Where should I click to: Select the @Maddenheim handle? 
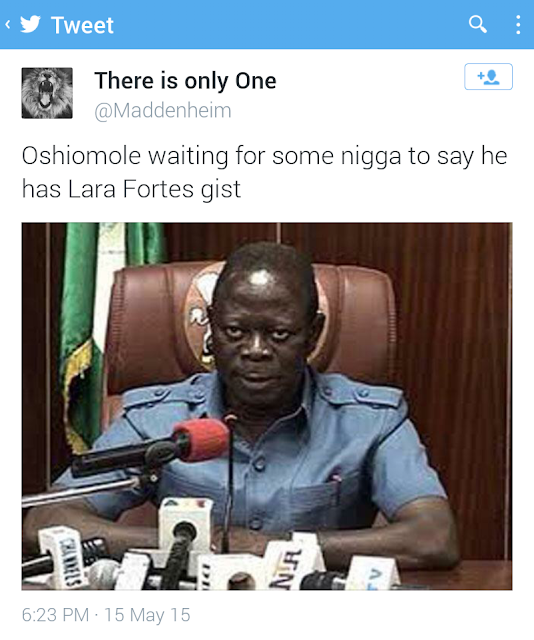tap(162, 111)
